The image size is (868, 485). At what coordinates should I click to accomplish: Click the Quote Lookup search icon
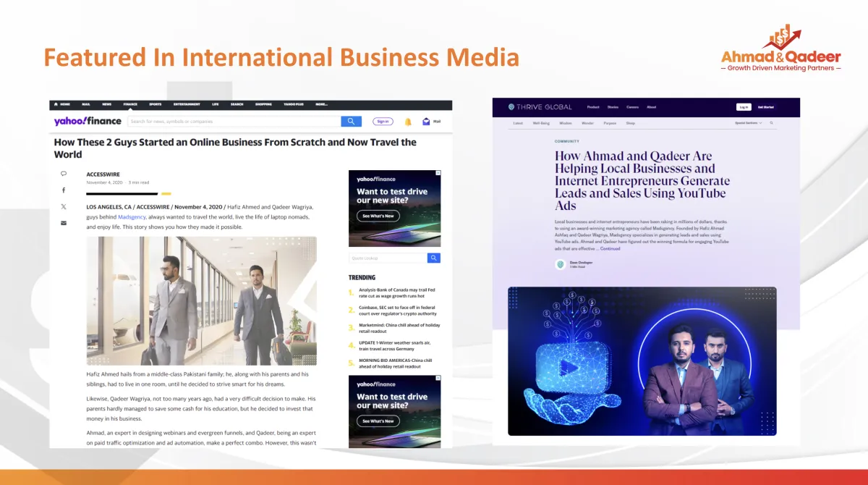[434, 258]
